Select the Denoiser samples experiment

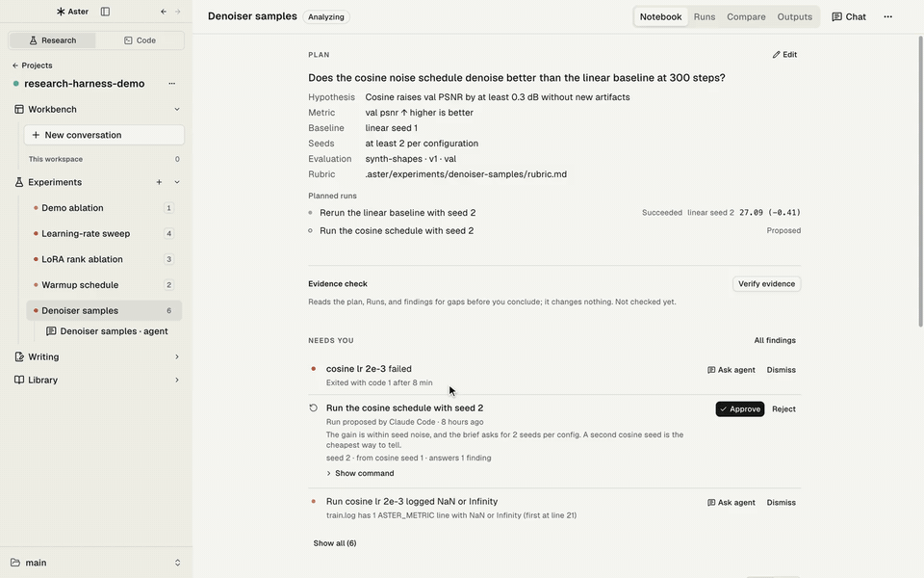point(104,310)
